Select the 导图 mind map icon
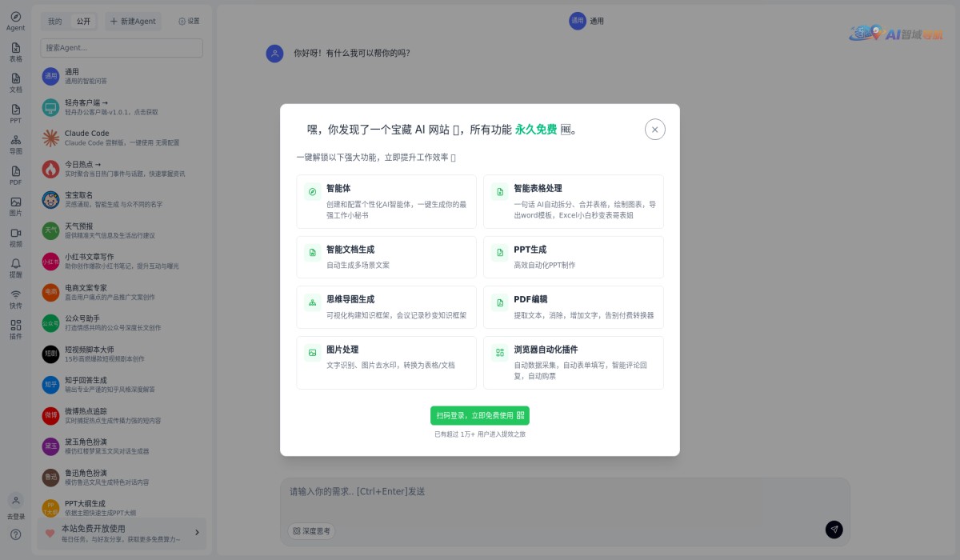960x560 pixels. click(15, 146)
